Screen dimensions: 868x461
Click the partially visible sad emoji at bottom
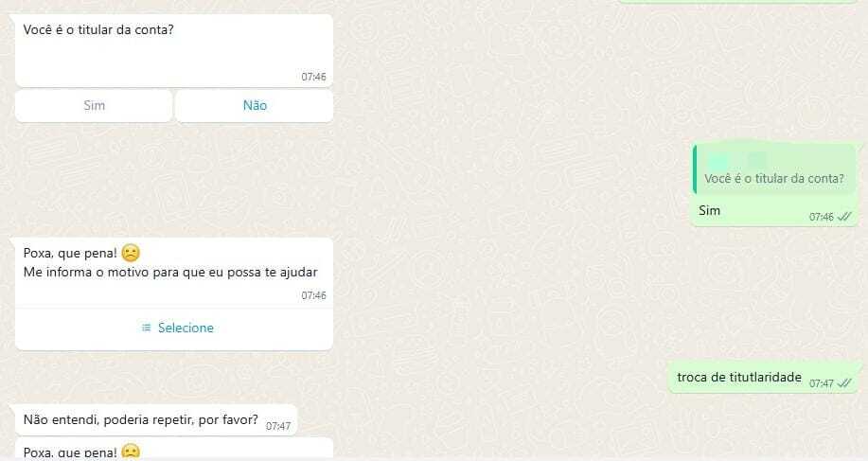pos(131,452)
